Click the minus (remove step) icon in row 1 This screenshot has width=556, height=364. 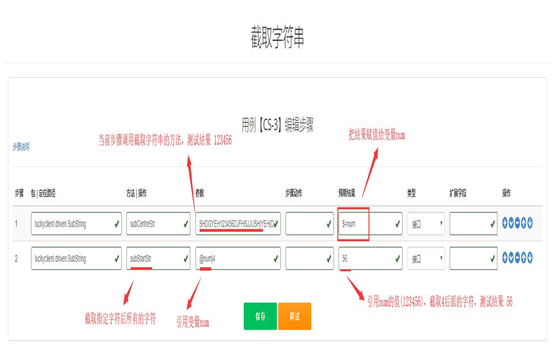pos(517,223)
